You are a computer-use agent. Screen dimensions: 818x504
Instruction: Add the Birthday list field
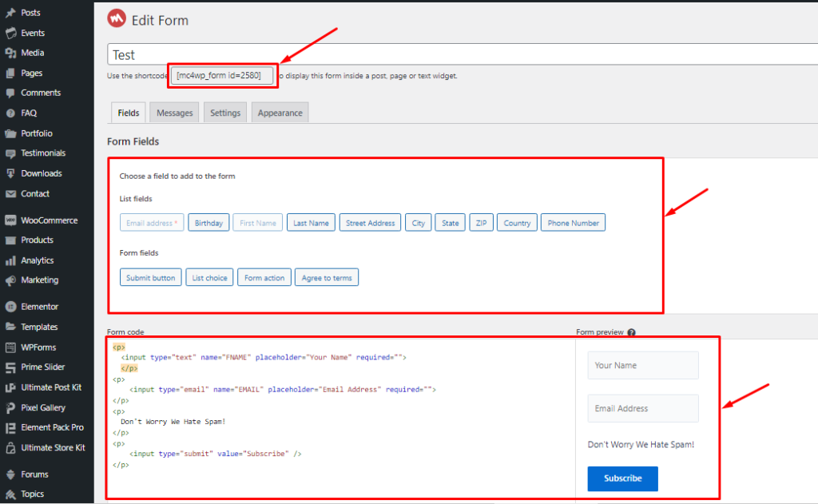point(208,223)
